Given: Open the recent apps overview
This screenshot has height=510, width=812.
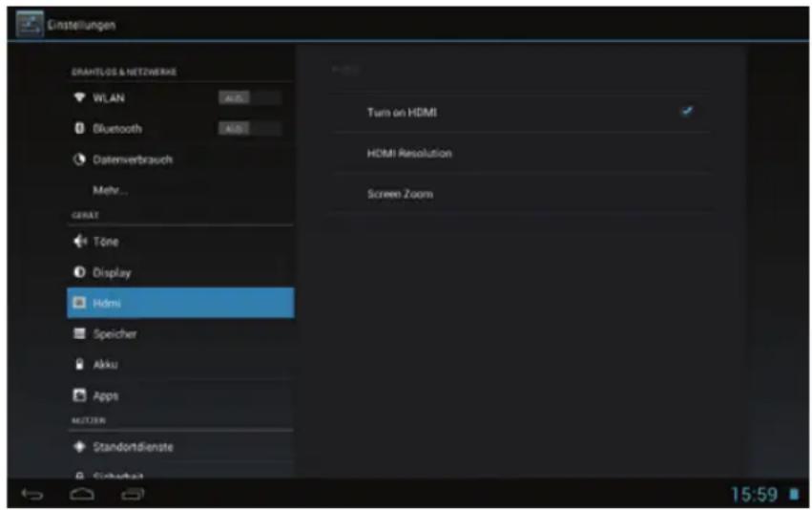Looking at the screenshot, I should click(133, 494).
